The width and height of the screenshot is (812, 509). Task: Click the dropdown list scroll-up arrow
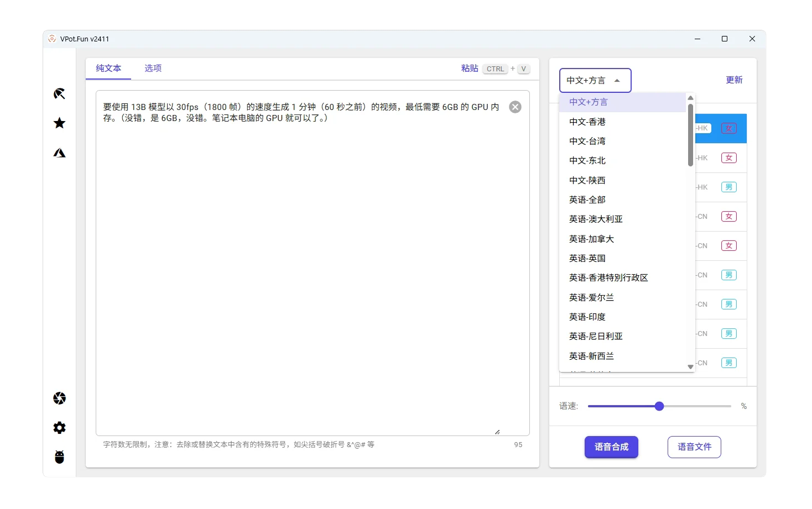point(690,98)
